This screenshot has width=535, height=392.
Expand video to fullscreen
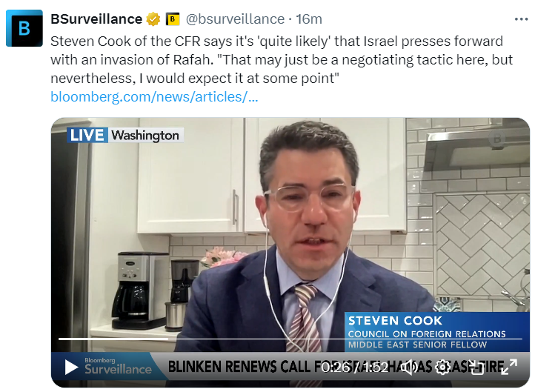point(509,367)
